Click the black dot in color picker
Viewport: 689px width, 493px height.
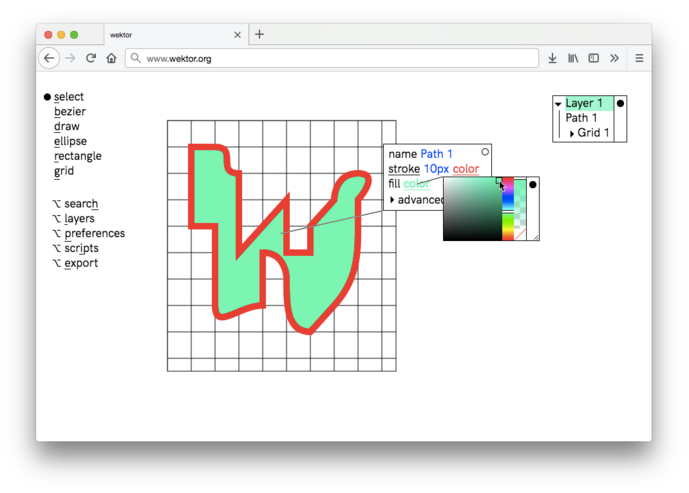coord(532,185)
